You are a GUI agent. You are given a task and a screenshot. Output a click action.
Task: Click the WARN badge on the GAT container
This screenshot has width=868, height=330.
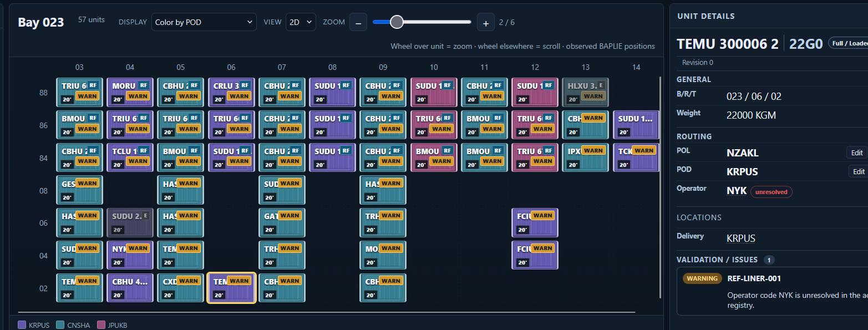click(290, 215)
